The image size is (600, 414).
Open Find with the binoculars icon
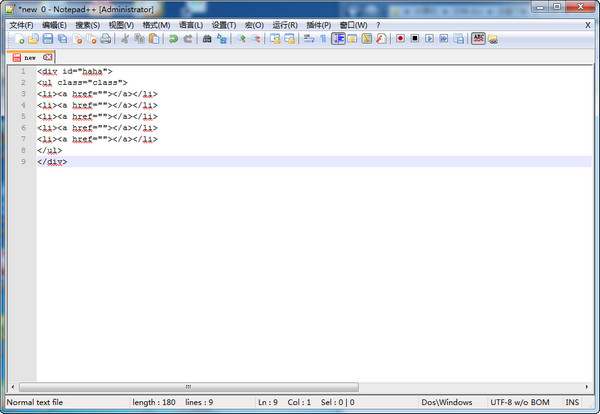pyautogui.click(x=207, y=39)
